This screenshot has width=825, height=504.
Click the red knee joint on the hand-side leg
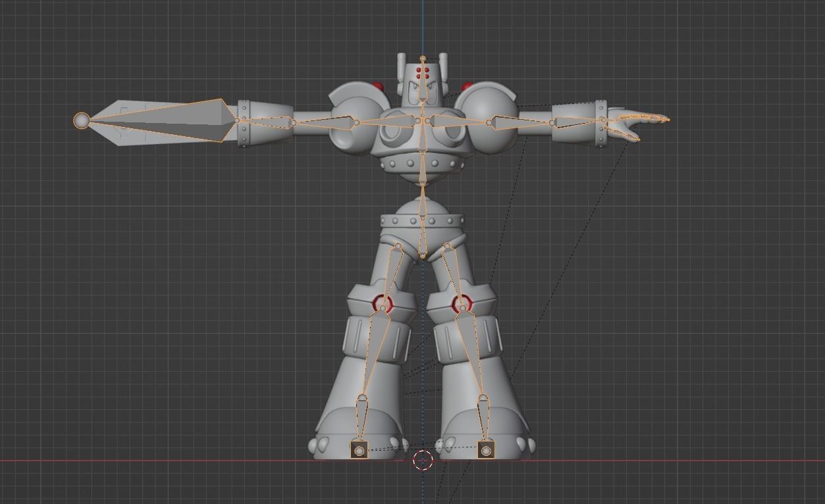[462, 304]
